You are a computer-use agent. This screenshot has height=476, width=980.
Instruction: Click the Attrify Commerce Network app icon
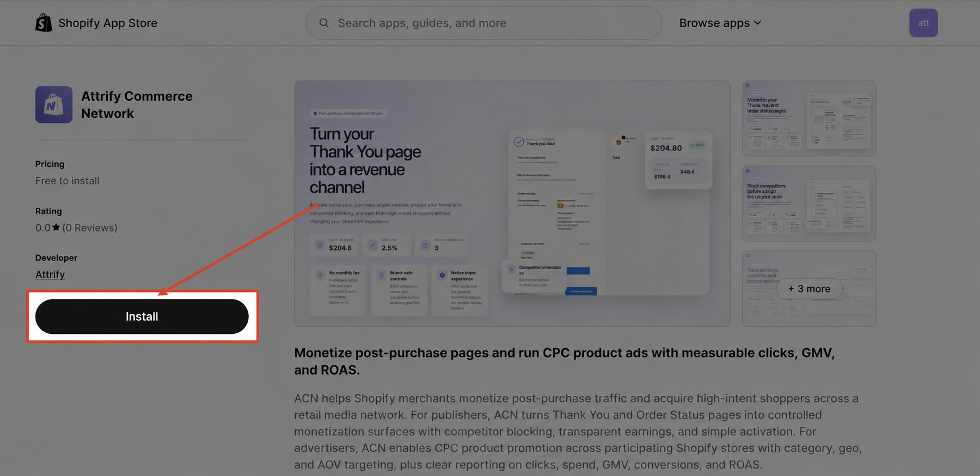(x=54, y=105)
